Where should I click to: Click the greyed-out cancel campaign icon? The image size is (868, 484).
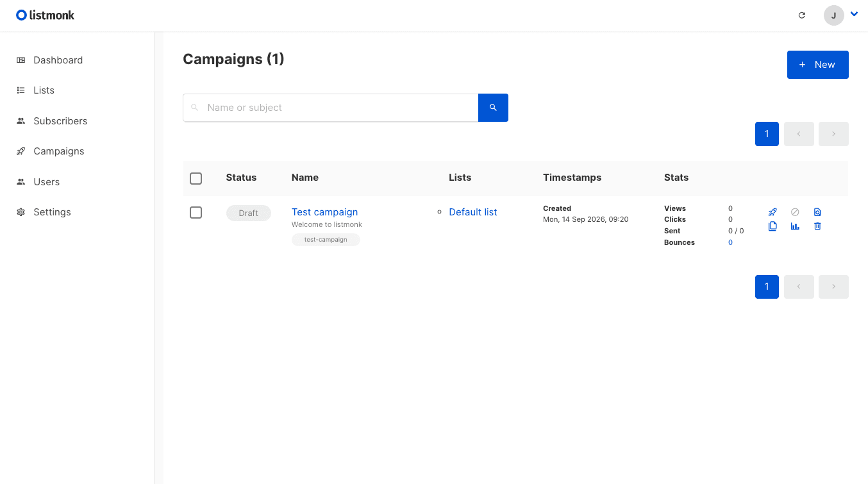(795, 212)
